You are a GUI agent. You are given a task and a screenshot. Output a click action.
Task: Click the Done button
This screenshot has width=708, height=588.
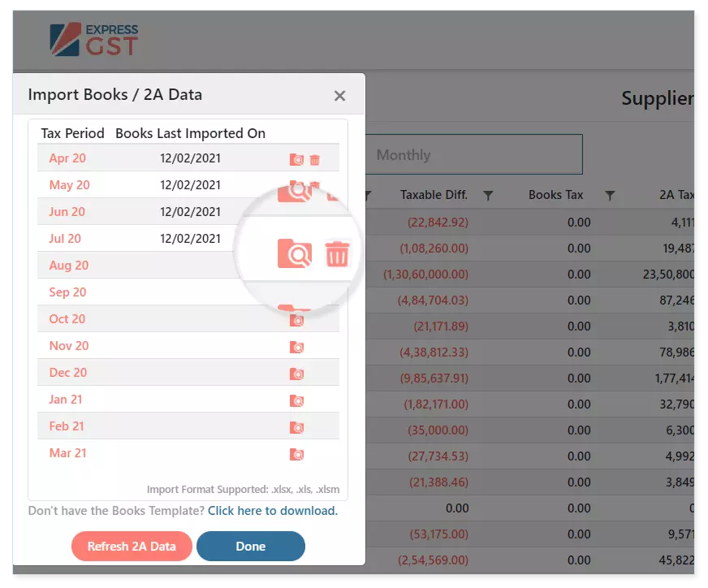pyautogui.click(x=251, y=546)
